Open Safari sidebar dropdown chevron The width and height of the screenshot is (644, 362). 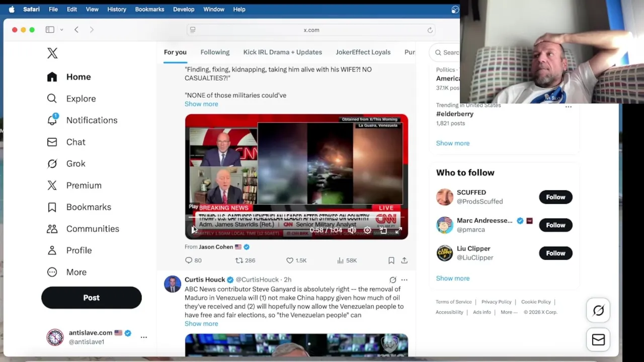pos(61,30)
